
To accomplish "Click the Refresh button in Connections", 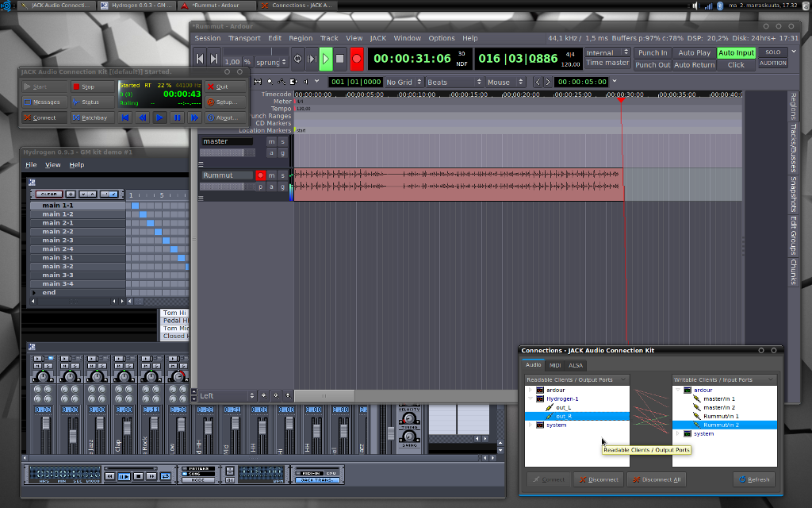I will [753, 479].
